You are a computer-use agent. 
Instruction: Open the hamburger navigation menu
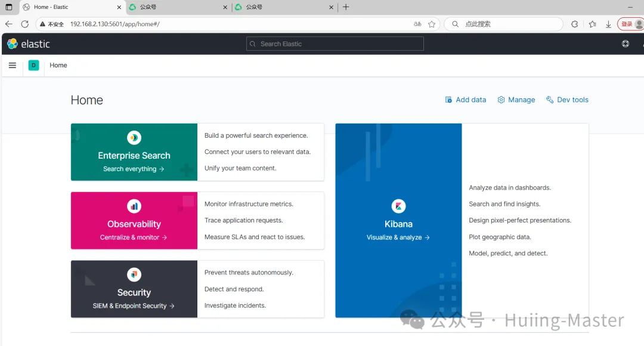click(x=13, y=66)
